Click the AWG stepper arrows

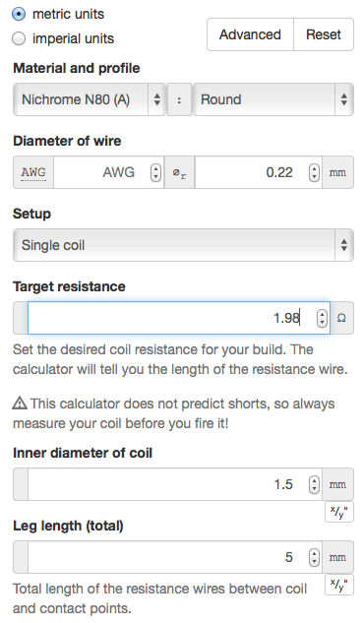[x=156, y=172]
